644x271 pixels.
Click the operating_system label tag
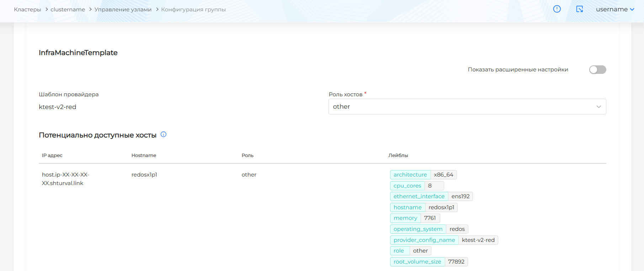[x=418, y=229]
